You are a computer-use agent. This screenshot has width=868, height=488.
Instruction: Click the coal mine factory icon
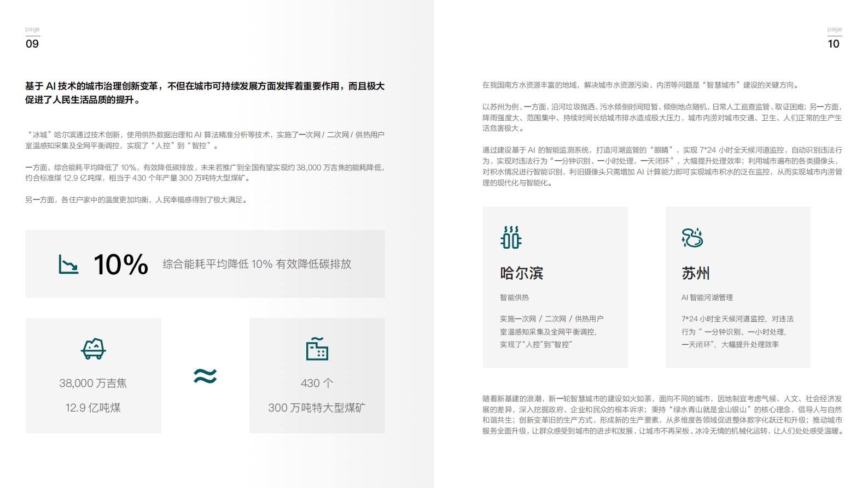click(x=317, y=349)
